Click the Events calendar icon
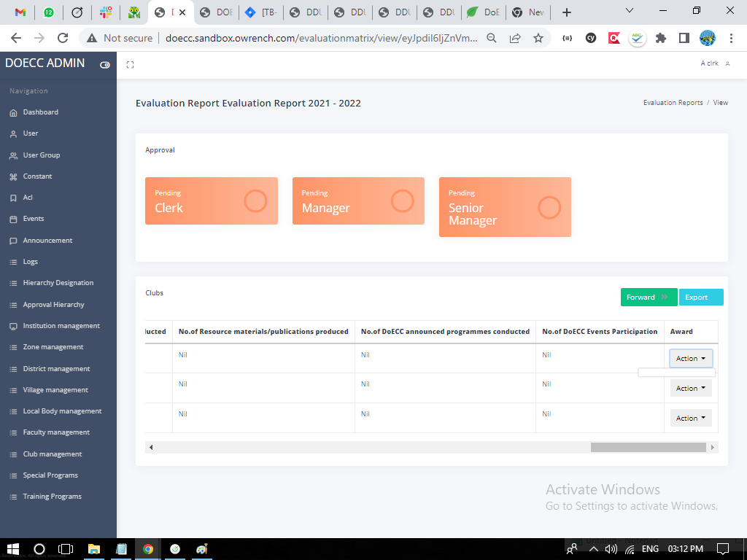The image size is (747, 560). 13,219
